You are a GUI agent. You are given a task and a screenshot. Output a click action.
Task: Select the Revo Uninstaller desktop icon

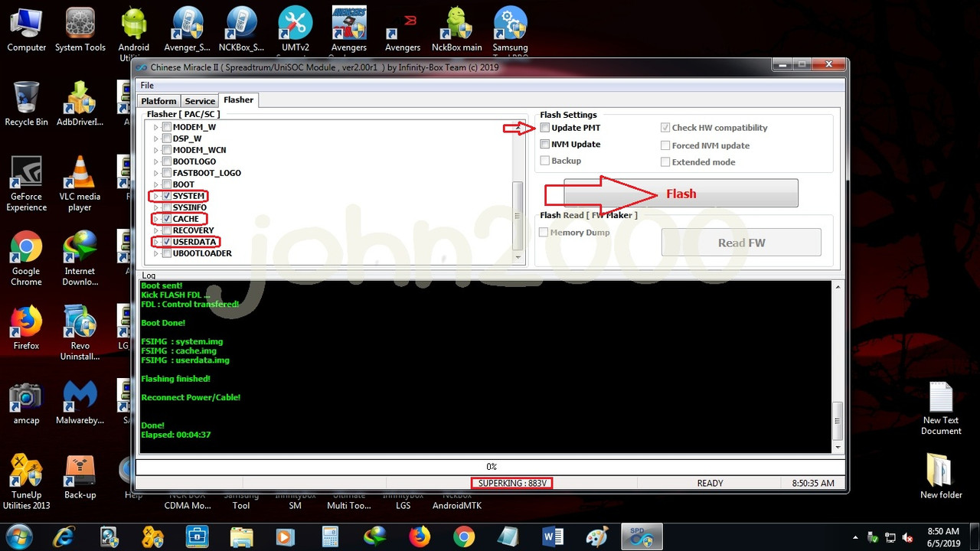pyautogui.click(x=80, y=334)
